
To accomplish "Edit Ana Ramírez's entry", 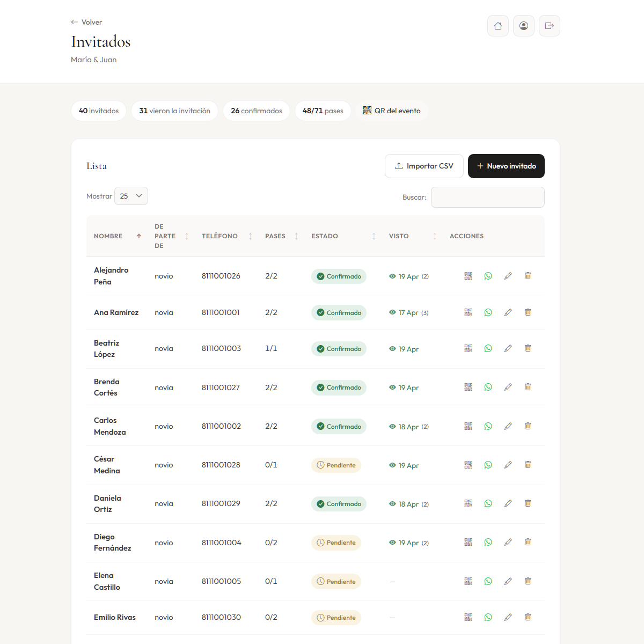I will [x=508, y=312].
